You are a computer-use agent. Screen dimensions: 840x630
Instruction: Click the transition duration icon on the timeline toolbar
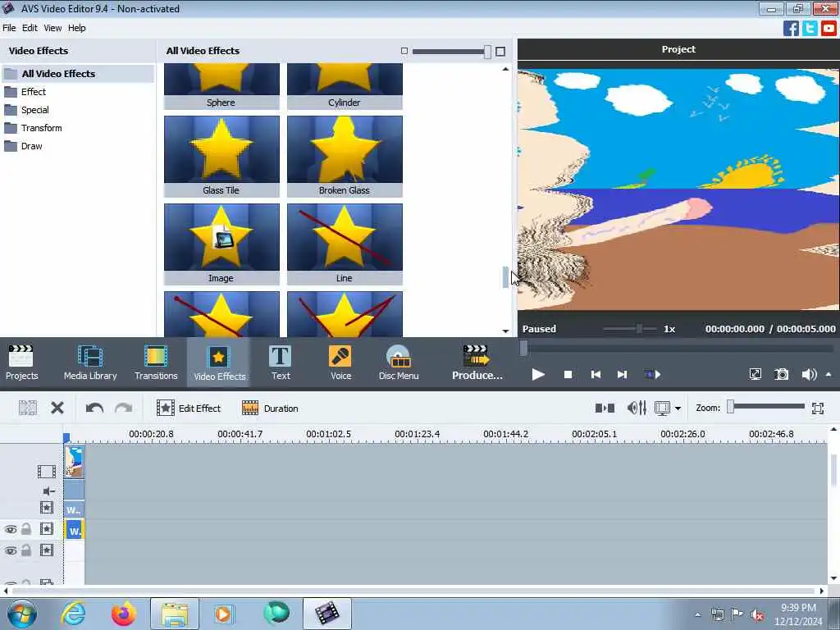pos(605,409)
